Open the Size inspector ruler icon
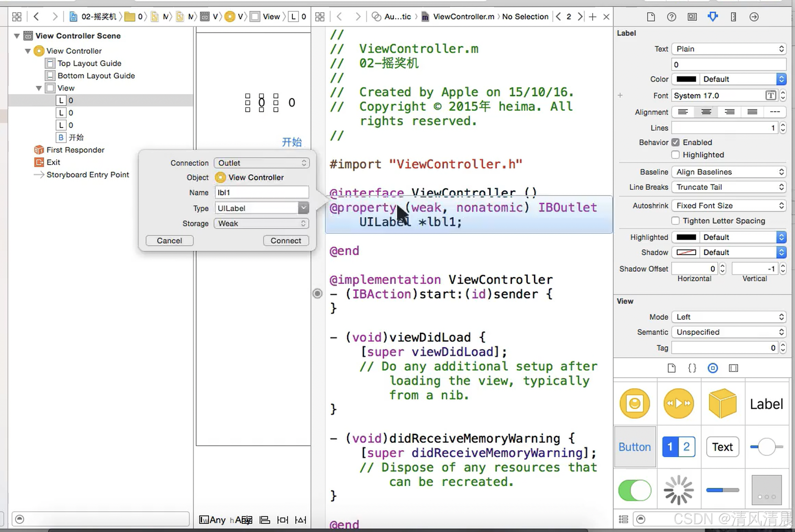Screen dimensions: 795x532 click(x=733, y=16)
